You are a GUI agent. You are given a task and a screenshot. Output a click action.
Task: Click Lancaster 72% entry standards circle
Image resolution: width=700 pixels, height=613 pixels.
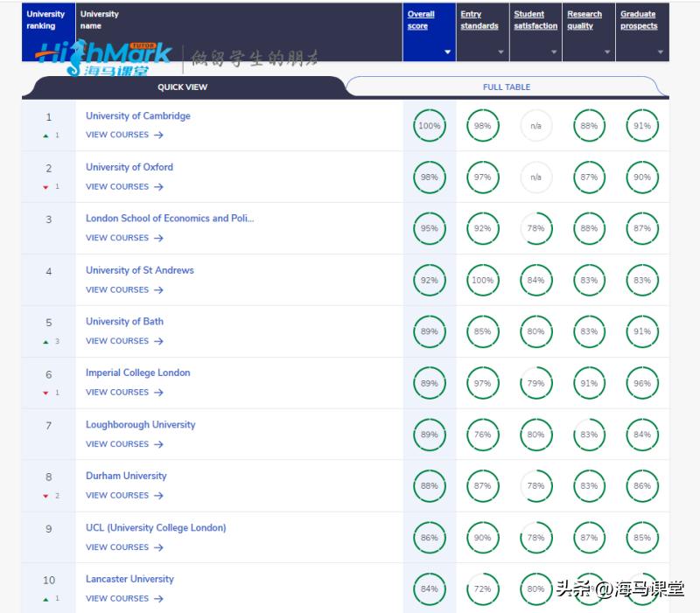[x=483, y=589]
